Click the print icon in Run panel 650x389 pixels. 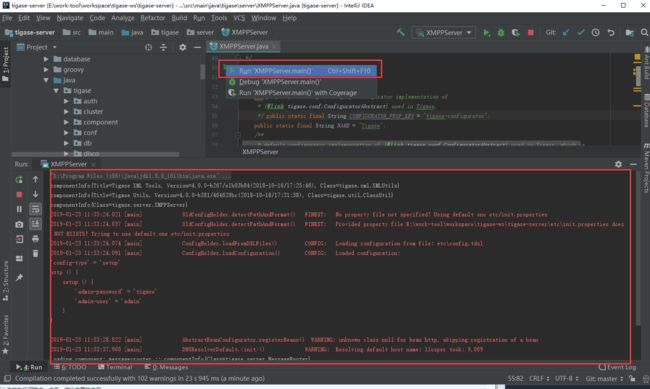coord(35,239)
